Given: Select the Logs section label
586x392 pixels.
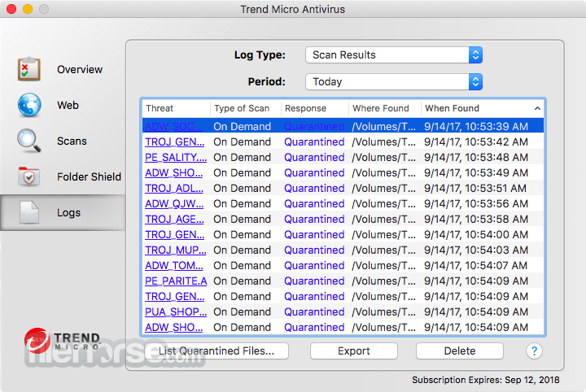Looking at the screenshot, I should (x=68, y=212).
